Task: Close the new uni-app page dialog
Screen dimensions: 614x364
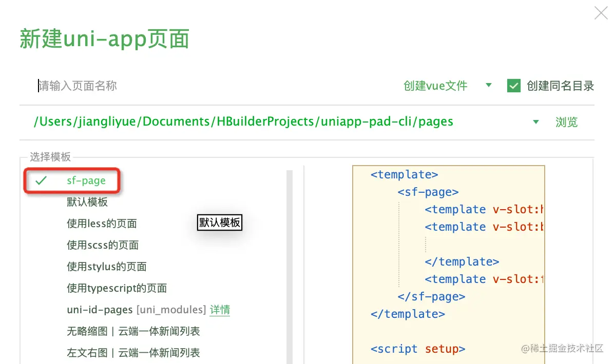Action: tap(601, 13)
